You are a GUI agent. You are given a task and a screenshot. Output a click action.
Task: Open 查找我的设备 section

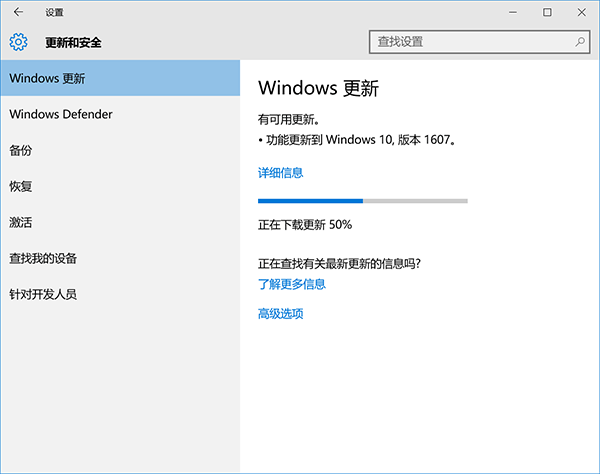(x=120, y=258)
